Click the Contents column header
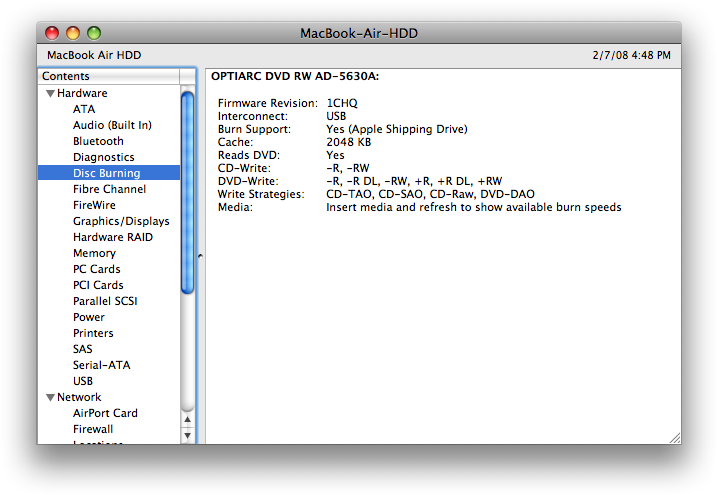717x495 pixels. point(109,76)
